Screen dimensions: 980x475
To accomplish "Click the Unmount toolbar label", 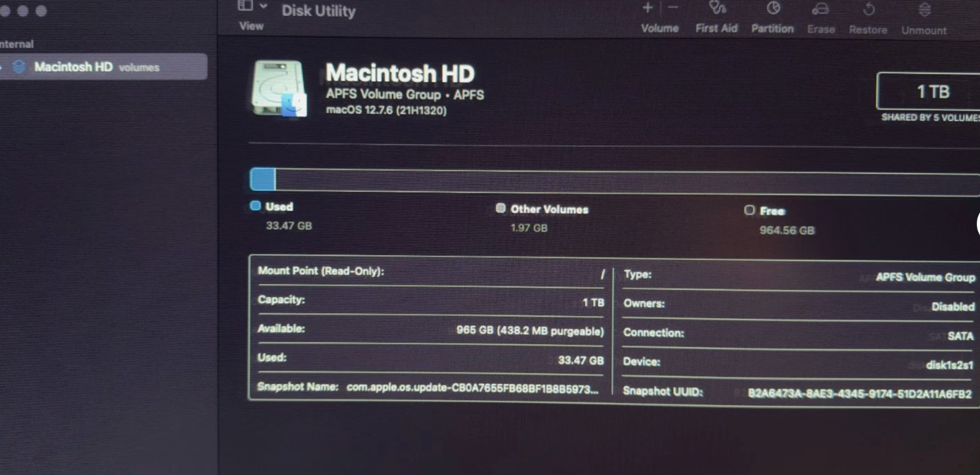I will pos(924,31).
